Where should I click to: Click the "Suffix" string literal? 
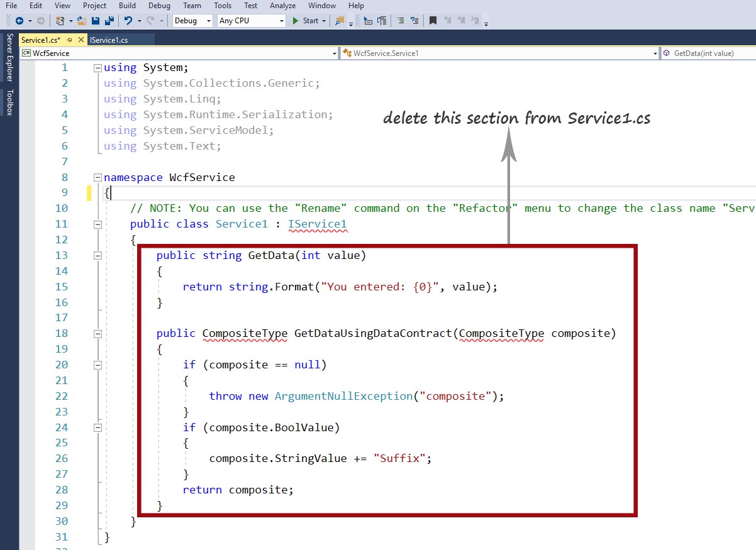point(399,458)
